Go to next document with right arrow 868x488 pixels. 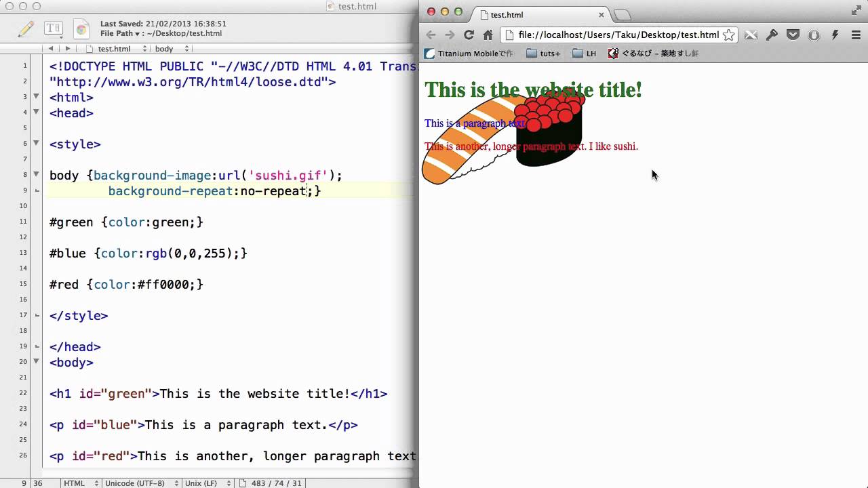point(67,49)
